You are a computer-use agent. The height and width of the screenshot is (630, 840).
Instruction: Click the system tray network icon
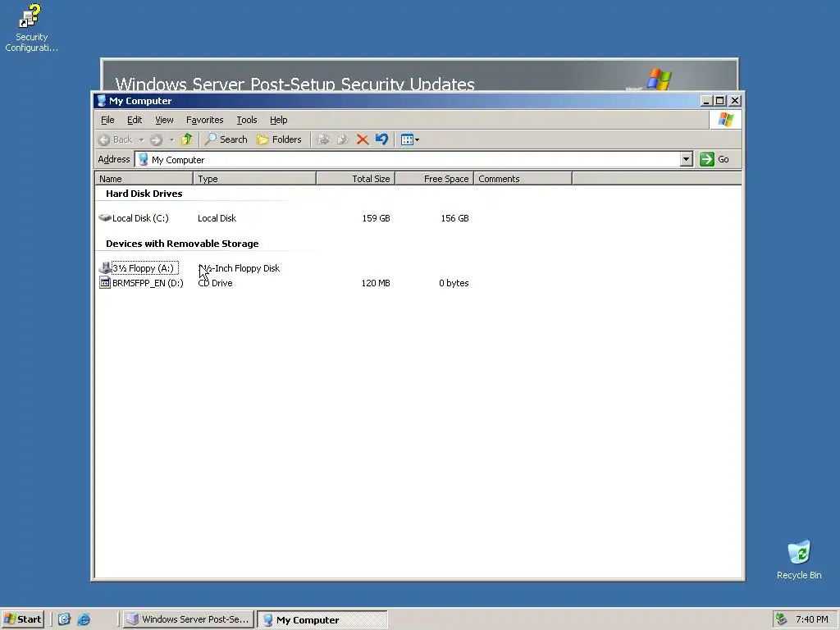[x=782, y=619]
